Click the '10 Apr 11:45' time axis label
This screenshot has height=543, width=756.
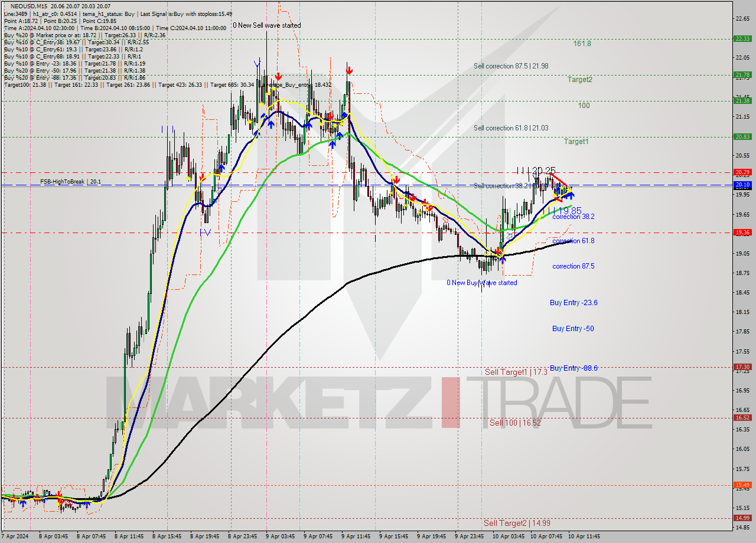tap(584, 537)
